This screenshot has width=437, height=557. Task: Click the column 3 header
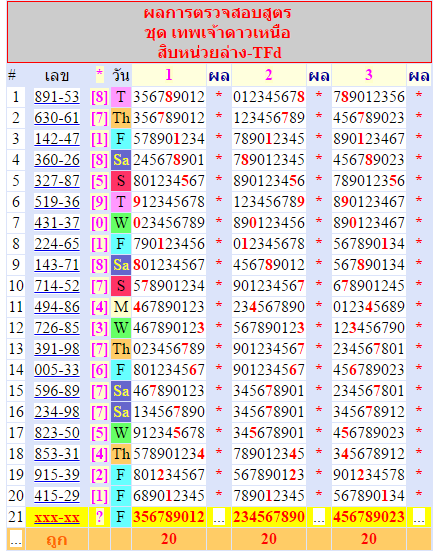click(369, 75)
